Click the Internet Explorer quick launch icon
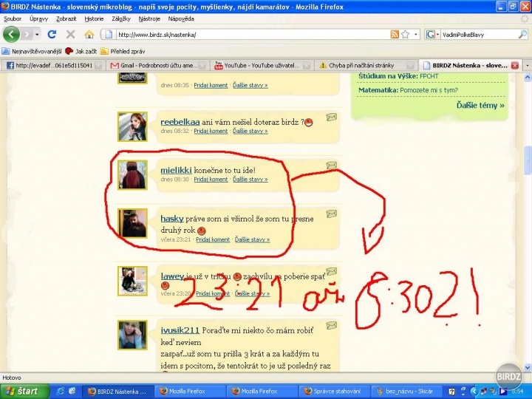 (61, 391)
